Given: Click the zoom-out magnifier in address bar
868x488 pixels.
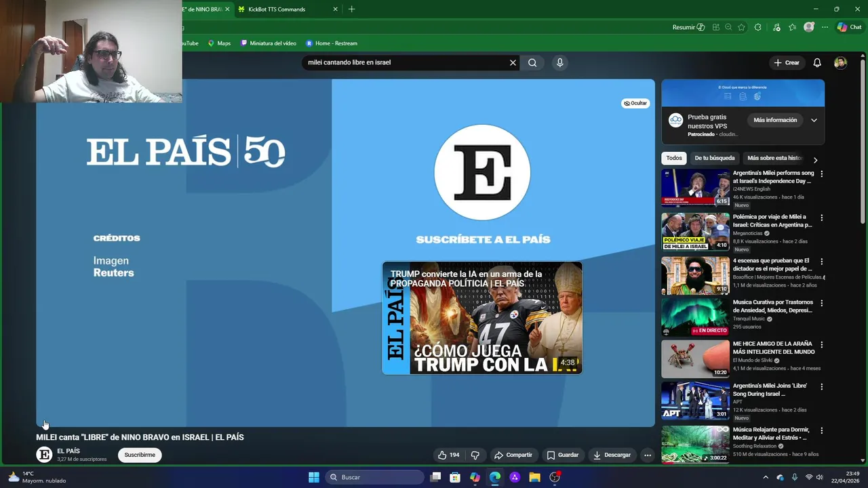Looking at the screenshot, I should tap(728, 27).
